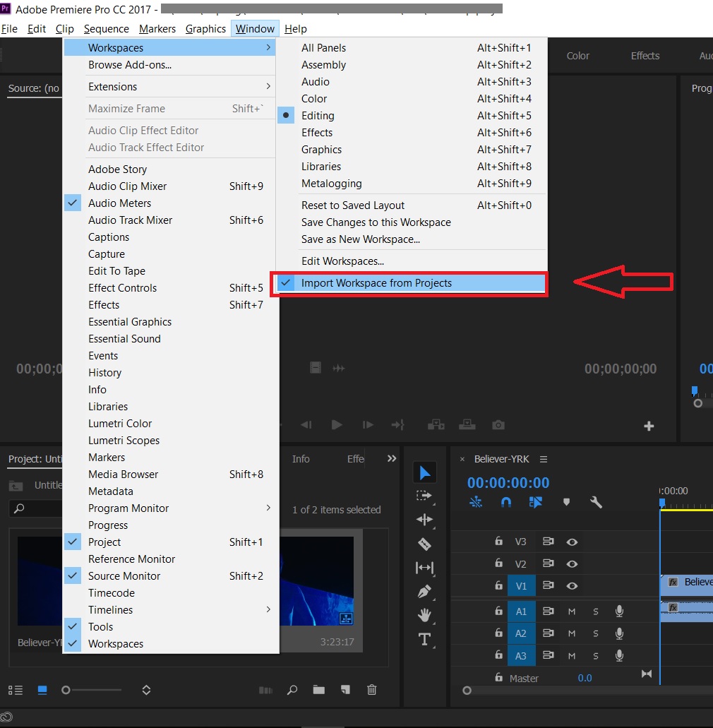Image resolution: width=713 pixels, height=728 pixels.
Task: Open the Window menu
Action: [255, 29]
